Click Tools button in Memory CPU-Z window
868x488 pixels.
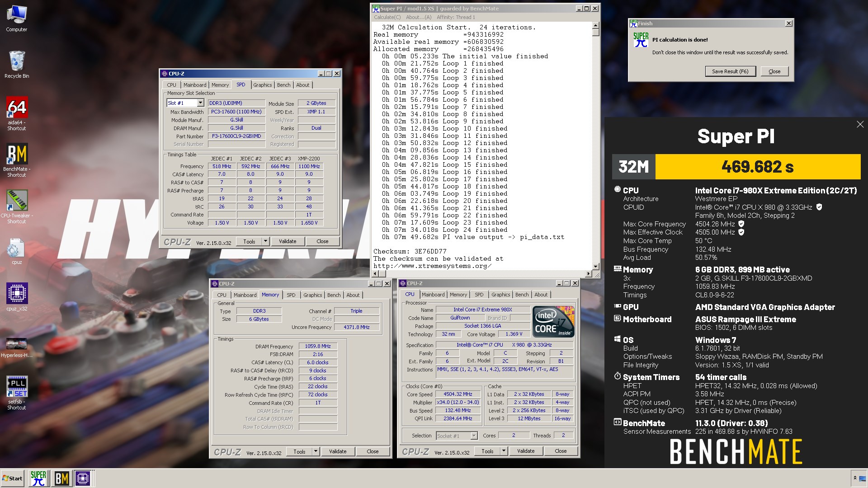tap(299, 451)
